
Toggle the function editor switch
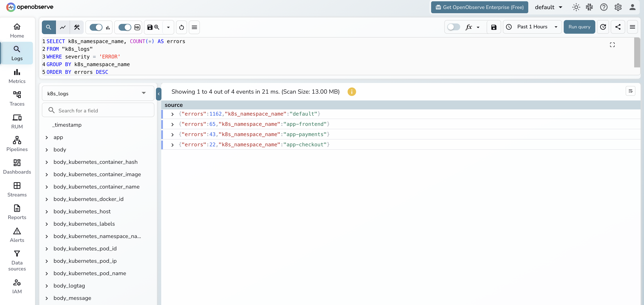(x=454, y=27)
